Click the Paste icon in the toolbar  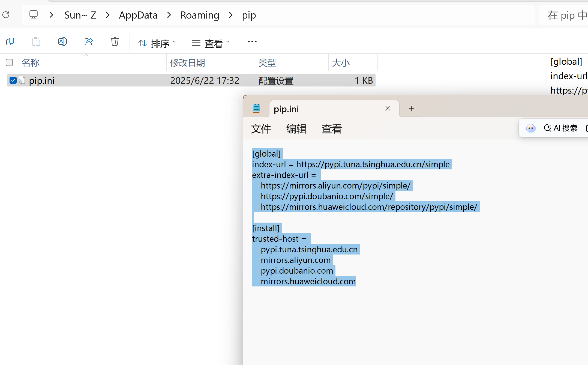click(36, 41)
